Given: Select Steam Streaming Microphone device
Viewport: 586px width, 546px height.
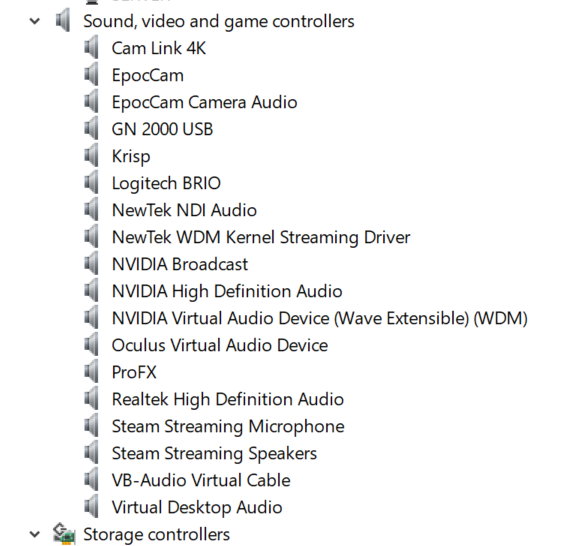Looking at the screenshot, I should [x=228, y=427].
